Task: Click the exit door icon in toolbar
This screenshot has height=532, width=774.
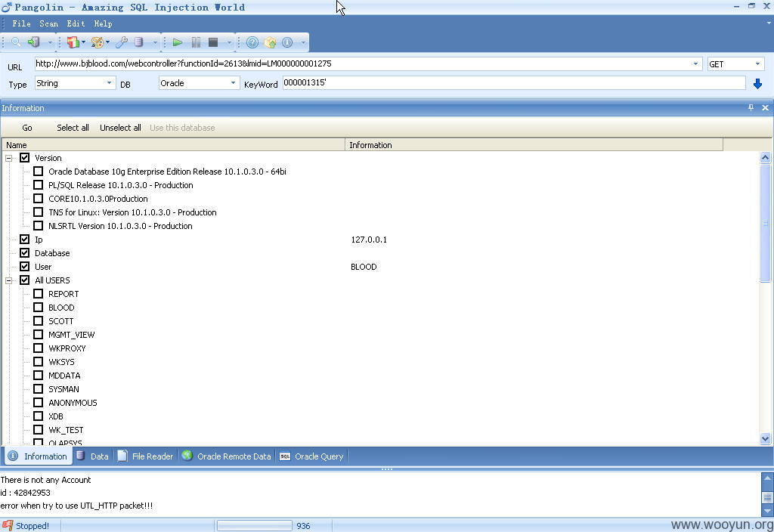Action: point(33,42)
